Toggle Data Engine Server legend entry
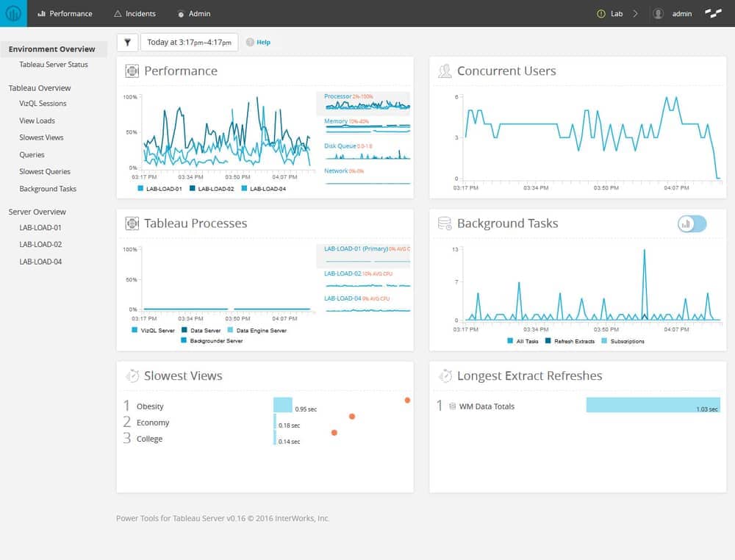This screenshot has height=560, width=735. click(x=257, y=331)
